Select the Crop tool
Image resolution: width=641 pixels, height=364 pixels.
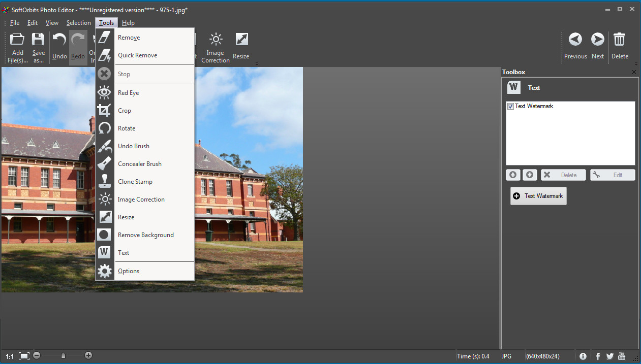point(124,110)
